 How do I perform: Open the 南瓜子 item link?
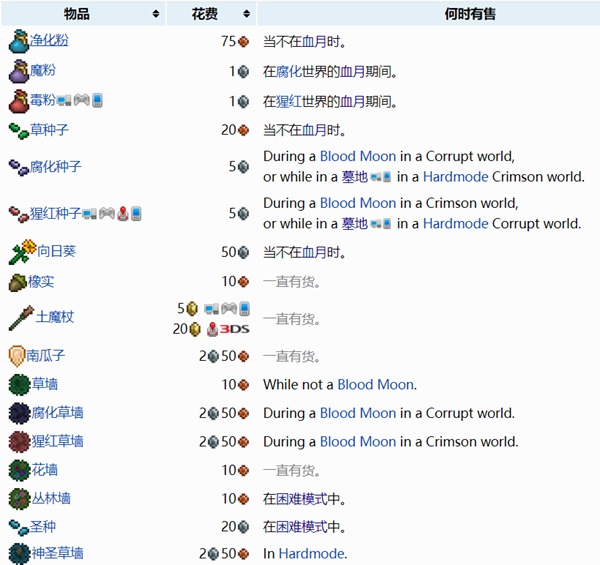coord(46,355)
